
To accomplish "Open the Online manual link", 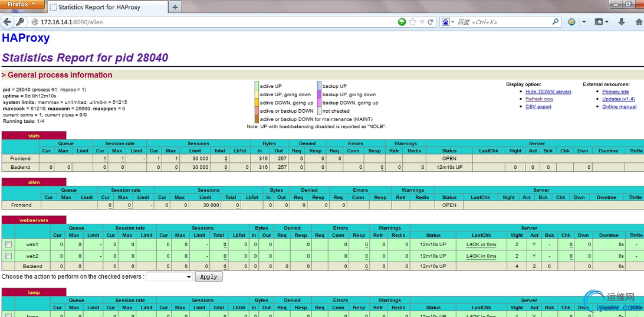I will tap(619, 106).
